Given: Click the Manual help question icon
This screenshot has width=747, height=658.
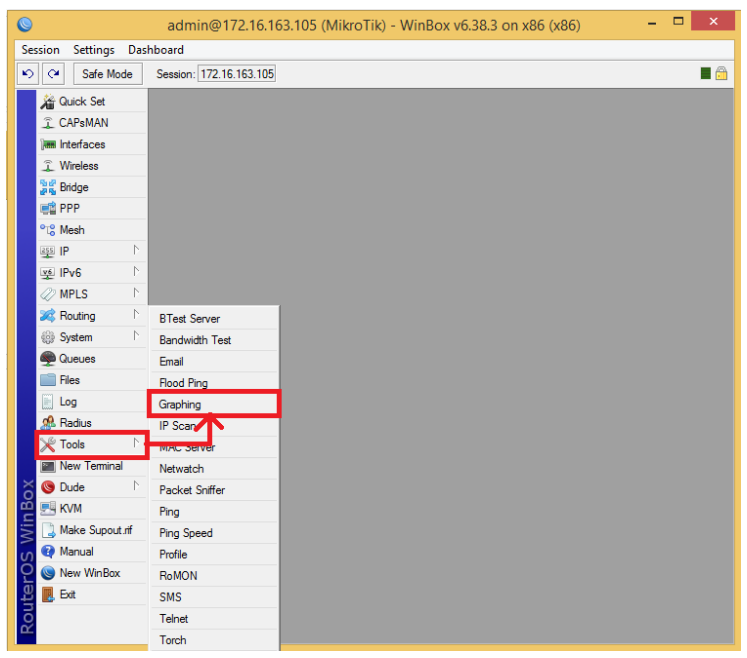Looking at the screenshot, I should (x=48, y=552).
